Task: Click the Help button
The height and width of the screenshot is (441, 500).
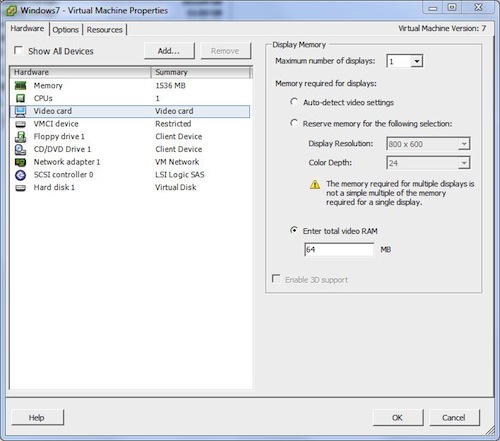Action: (37, 418)
